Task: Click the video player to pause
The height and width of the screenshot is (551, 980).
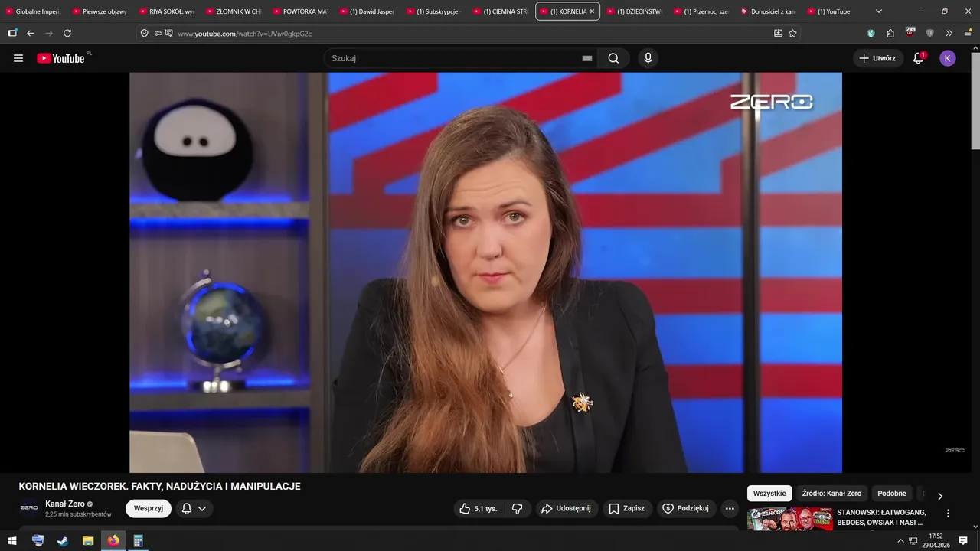Action: (x=485, y=272)
